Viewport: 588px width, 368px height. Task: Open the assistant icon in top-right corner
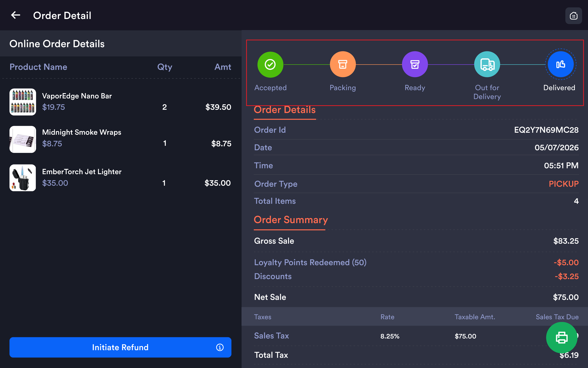click(573, 16)
